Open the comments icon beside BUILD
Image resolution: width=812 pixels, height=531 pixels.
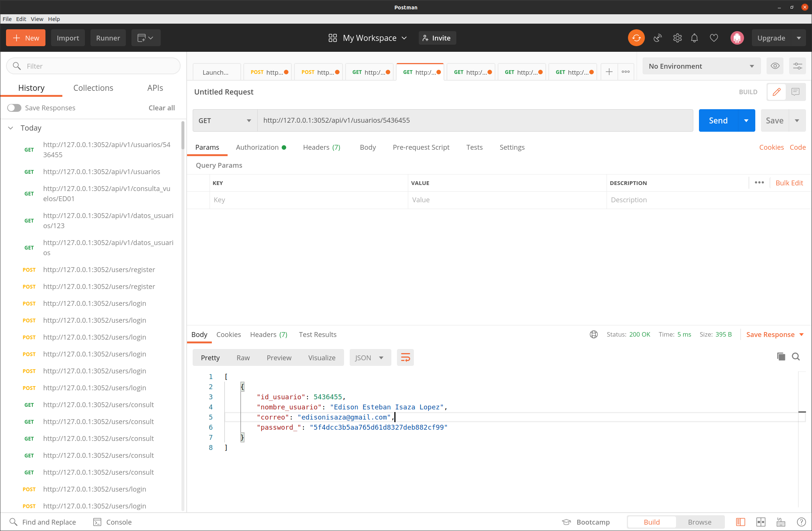click(x=795, y=92)
